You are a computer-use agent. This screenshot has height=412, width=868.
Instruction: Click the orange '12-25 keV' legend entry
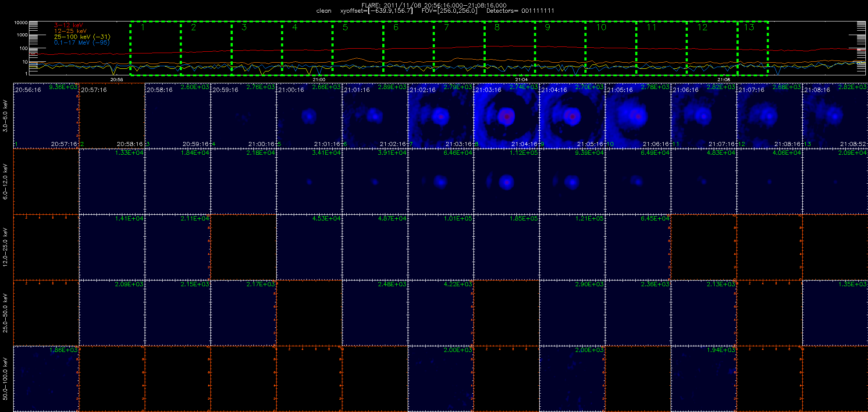point(70,31)
